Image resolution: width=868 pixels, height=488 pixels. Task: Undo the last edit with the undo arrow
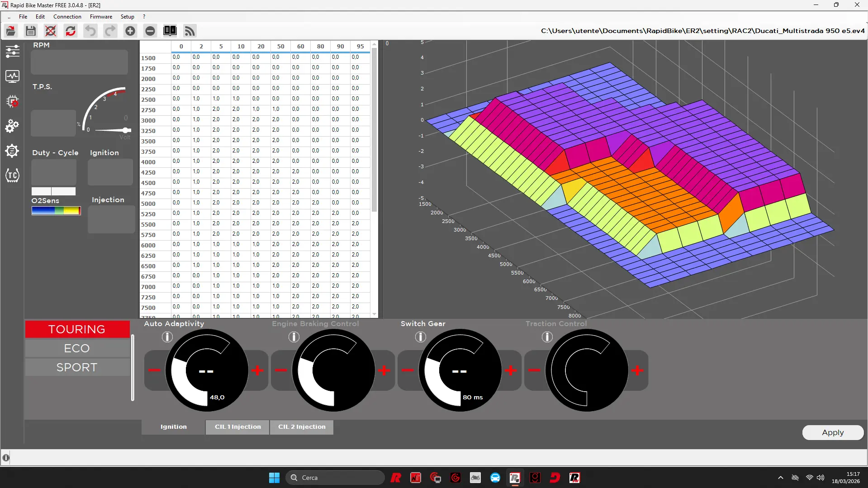(90, 31)
